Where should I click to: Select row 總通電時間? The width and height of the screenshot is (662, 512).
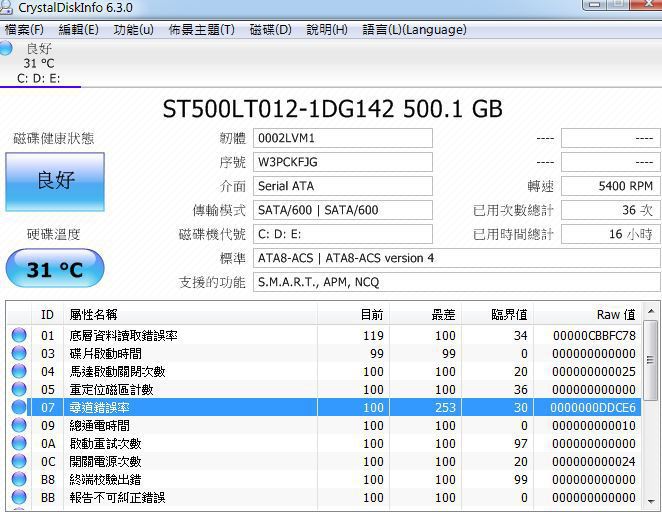[324, 425]
